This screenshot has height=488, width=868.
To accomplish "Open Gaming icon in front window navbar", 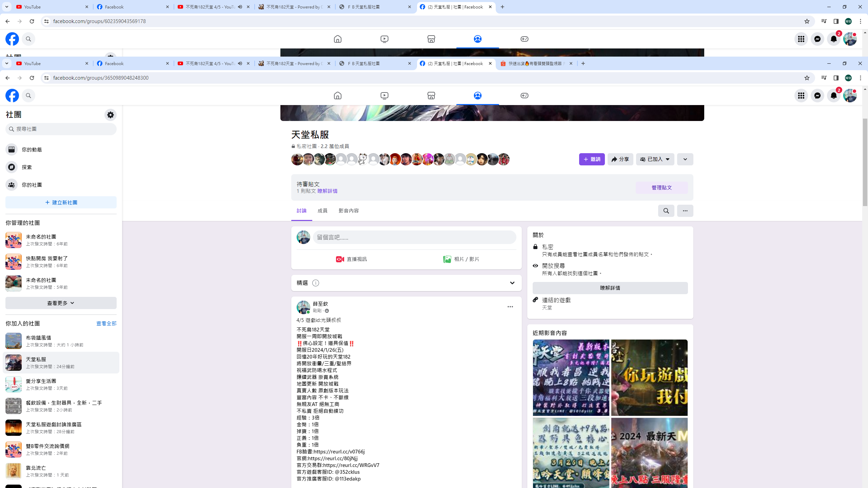I will click(x=525, y=96).
